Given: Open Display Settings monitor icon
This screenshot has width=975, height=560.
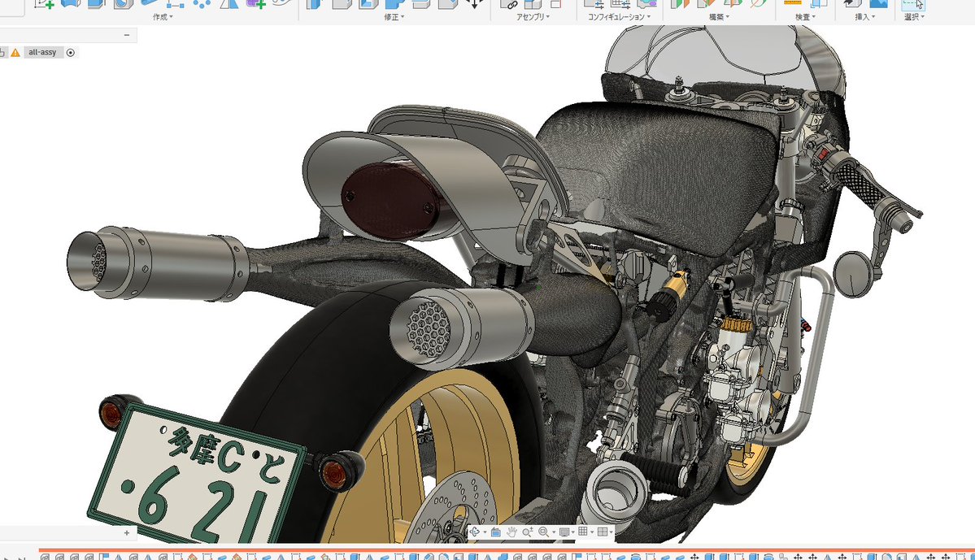Looking at the screenshot, I should click(564, 532).
